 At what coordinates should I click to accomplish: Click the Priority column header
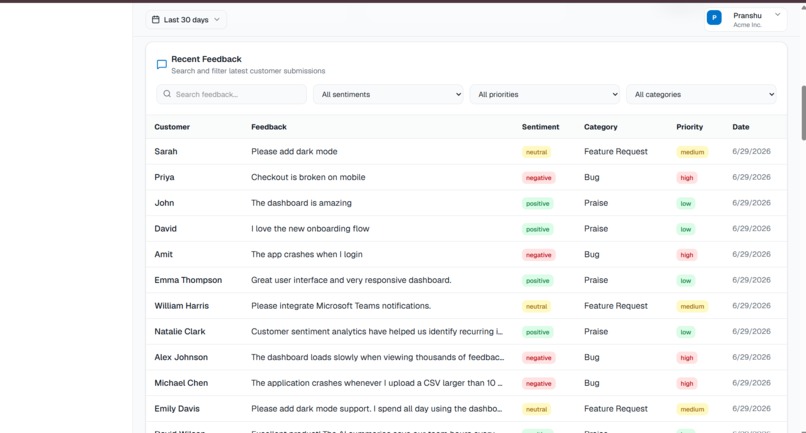(x=689, y=127)
